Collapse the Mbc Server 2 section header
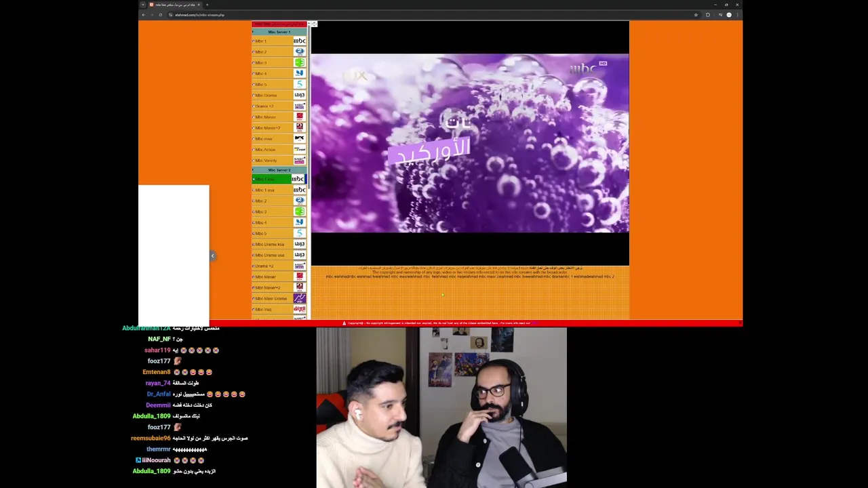This screenshot has height=488, width=868. [x=279, y=170]
